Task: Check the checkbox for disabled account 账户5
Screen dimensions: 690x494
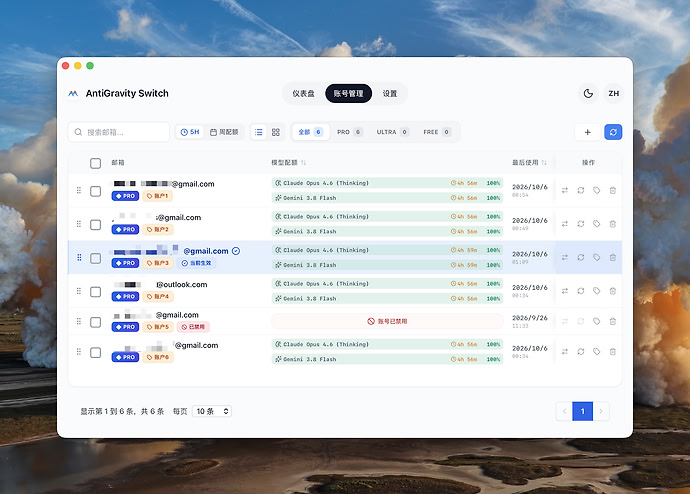Action: click(95, 322)
